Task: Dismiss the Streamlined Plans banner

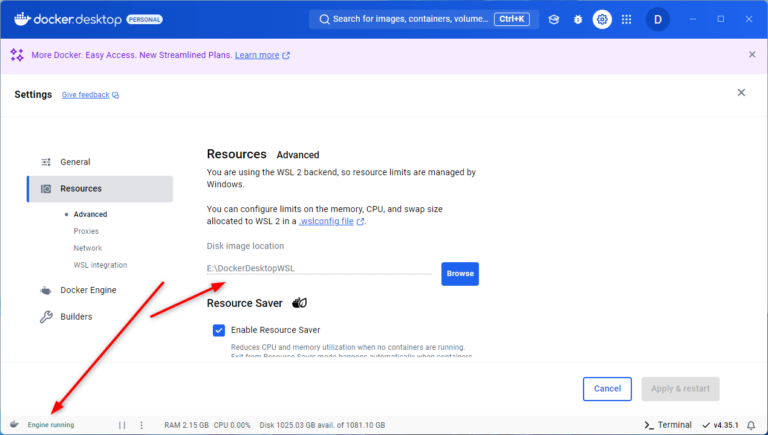Action: click(x=752, y=55)
